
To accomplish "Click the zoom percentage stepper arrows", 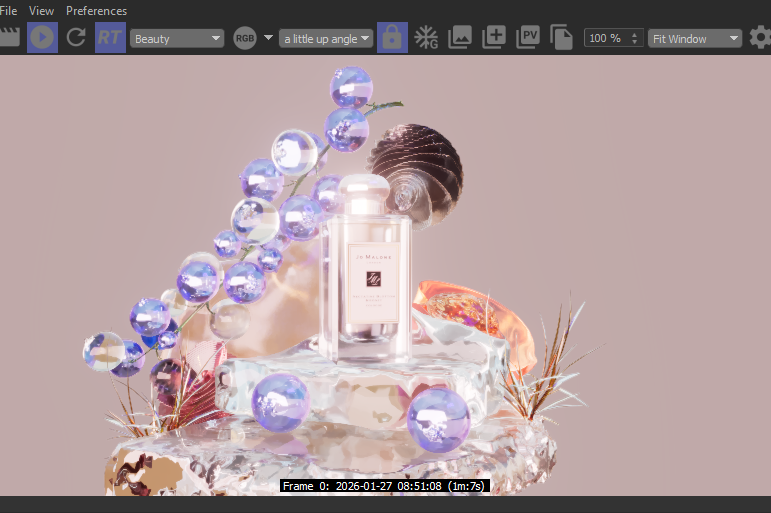I will [x=634, y=38].
